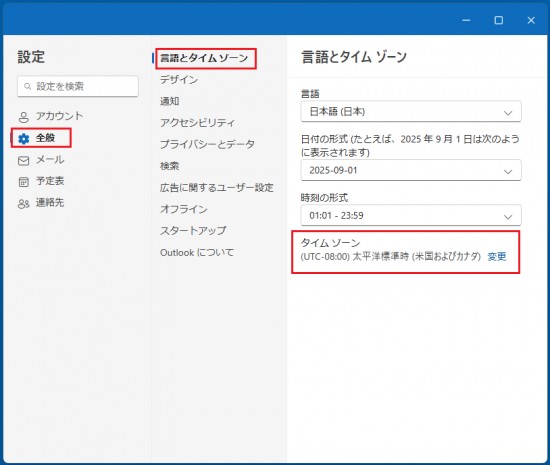This screenshot has width=550, height=465.
Task: Click the 予定表 calendar icon
Action: [24, 182]
